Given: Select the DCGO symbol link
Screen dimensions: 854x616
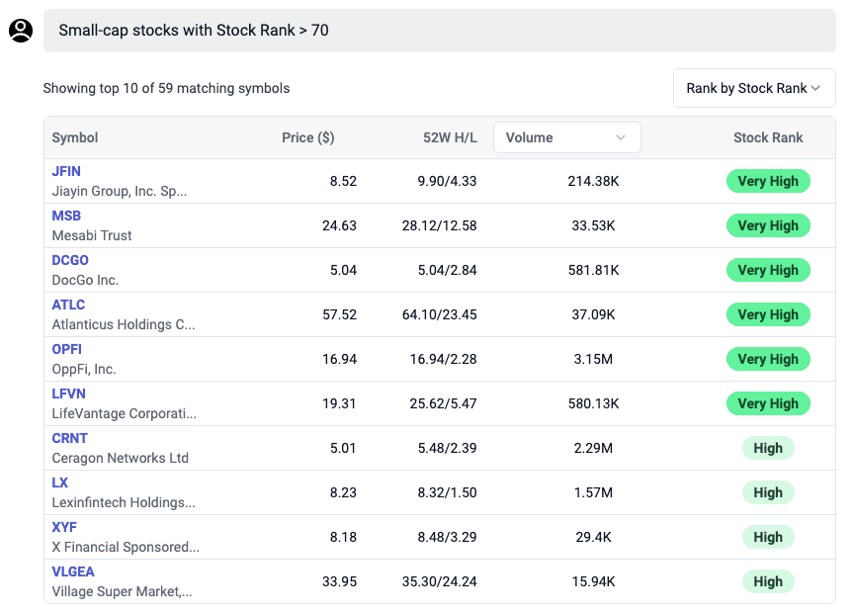Looking at the screenshot, I should coord(70,260).
